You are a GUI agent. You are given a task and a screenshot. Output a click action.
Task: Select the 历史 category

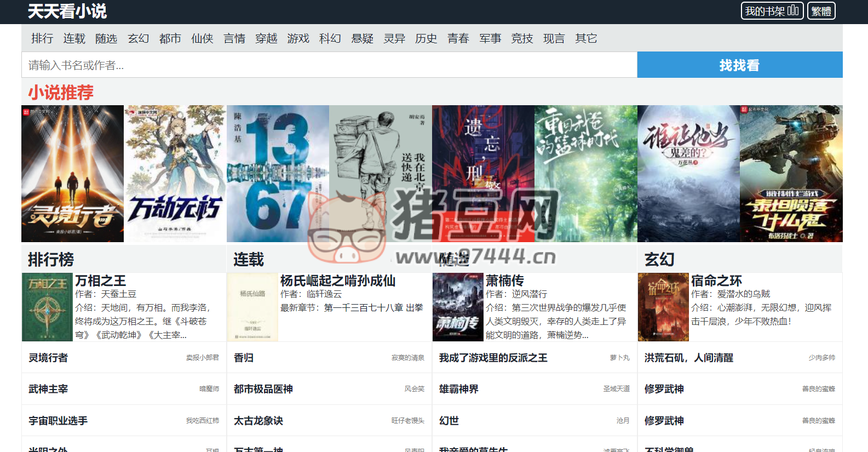pos(426,38)
